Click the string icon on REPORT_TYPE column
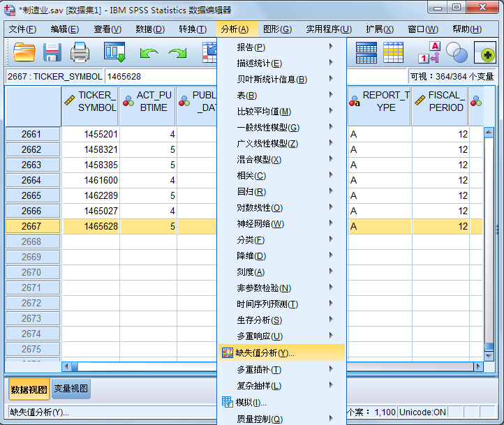 [355, 101]
